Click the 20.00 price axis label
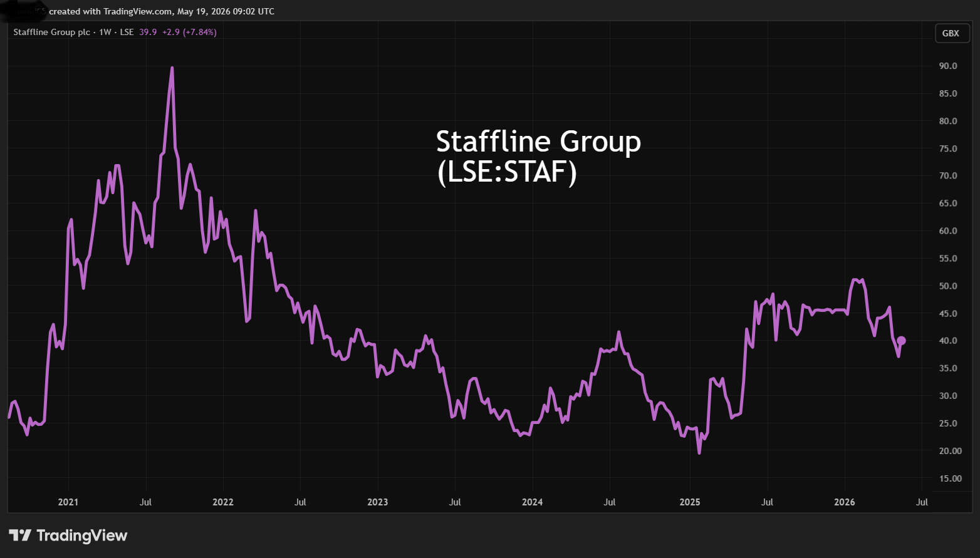 950,451
